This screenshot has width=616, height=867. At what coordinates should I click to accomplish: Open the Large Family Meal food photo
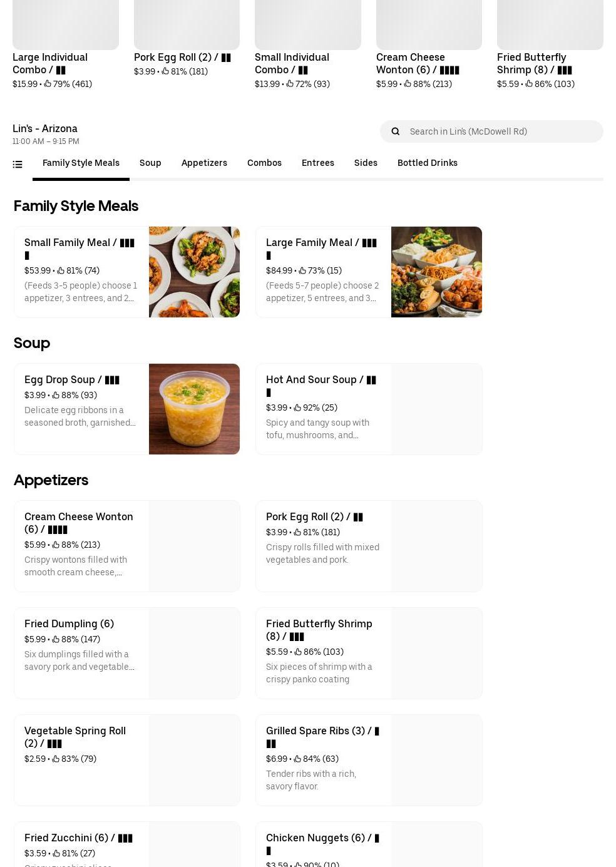coord(436,272)
